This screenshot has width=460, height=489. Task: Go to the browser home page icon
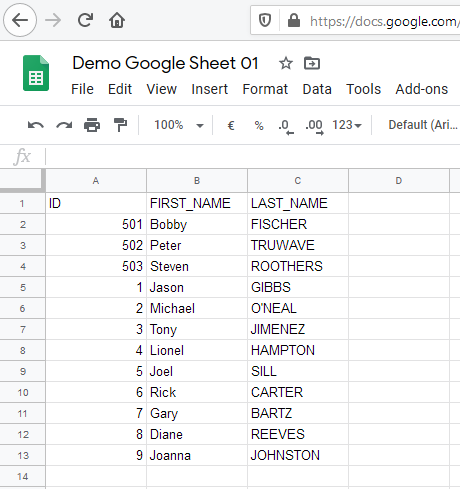pos(117,20)
